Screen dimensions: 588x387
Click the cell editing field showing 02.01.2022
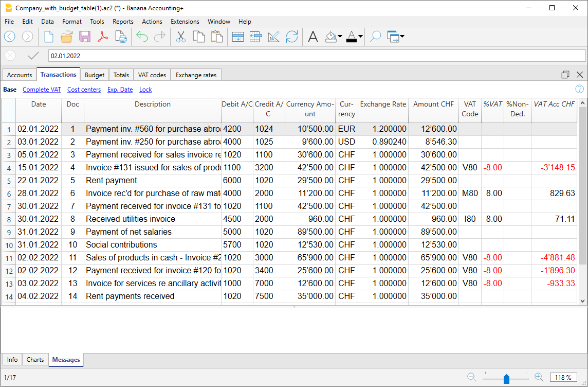click(317, 56)
